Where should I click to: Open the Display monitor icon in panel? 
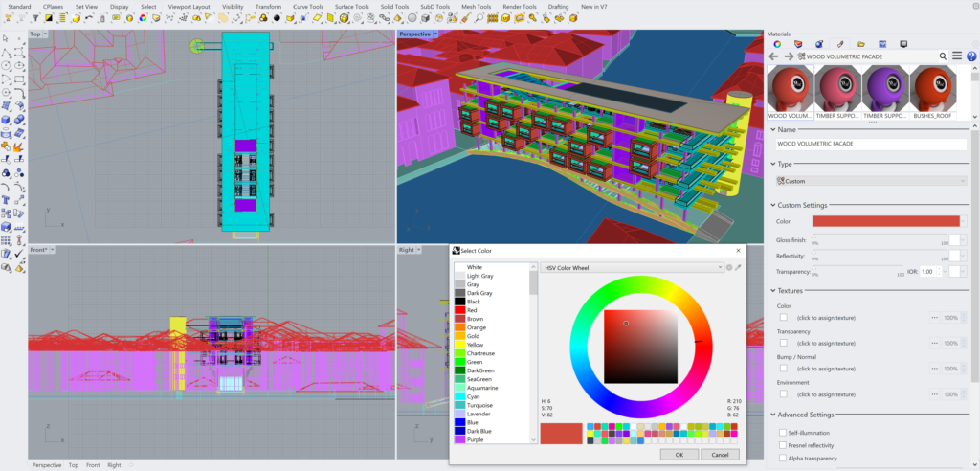(x=902, y=44)
